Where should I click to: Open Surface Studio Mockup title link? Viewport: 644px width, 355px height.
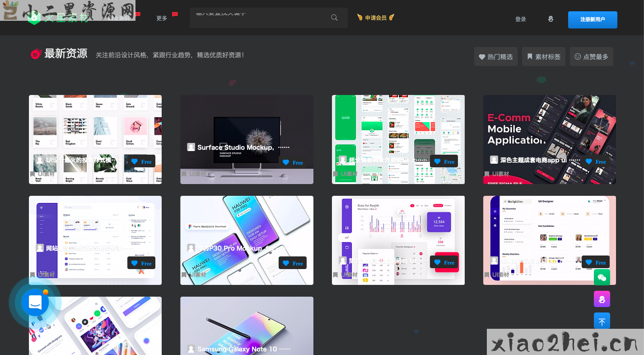coord(243,147)
